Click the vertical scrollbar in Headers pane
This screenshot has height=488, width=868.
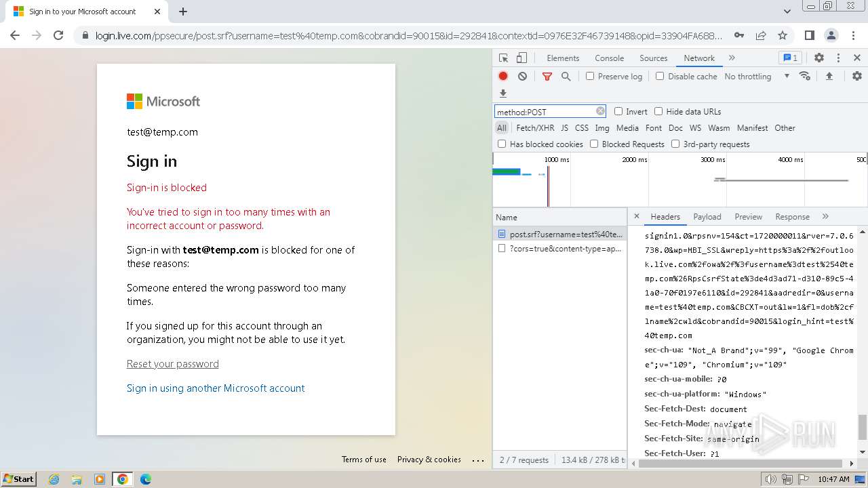pyautogui.click(x=863, y=427)
